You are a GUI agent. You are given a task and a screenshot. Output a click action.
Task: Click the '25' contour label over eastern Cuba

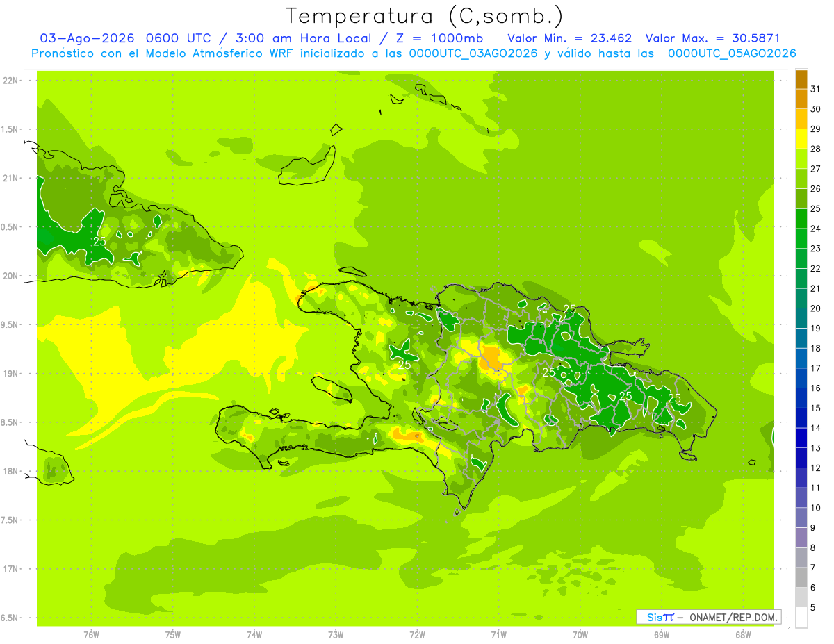point(100,241)
